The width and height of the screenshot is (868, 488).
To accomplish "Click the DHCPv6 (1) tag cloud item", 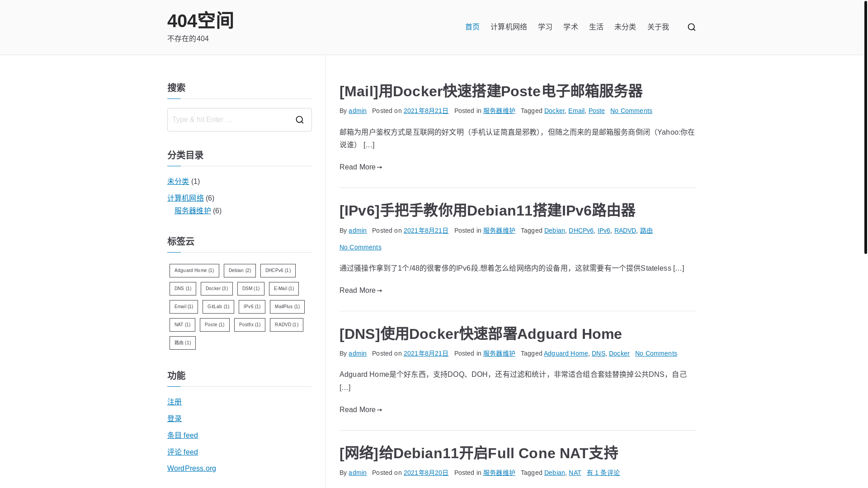I will coord(278,271).
